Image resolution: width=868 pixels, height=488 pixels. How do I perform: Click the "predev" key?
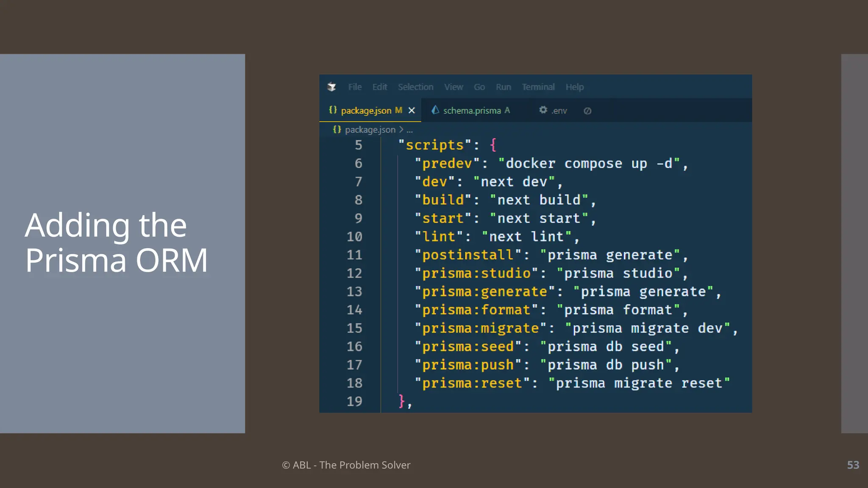(447, 164)
